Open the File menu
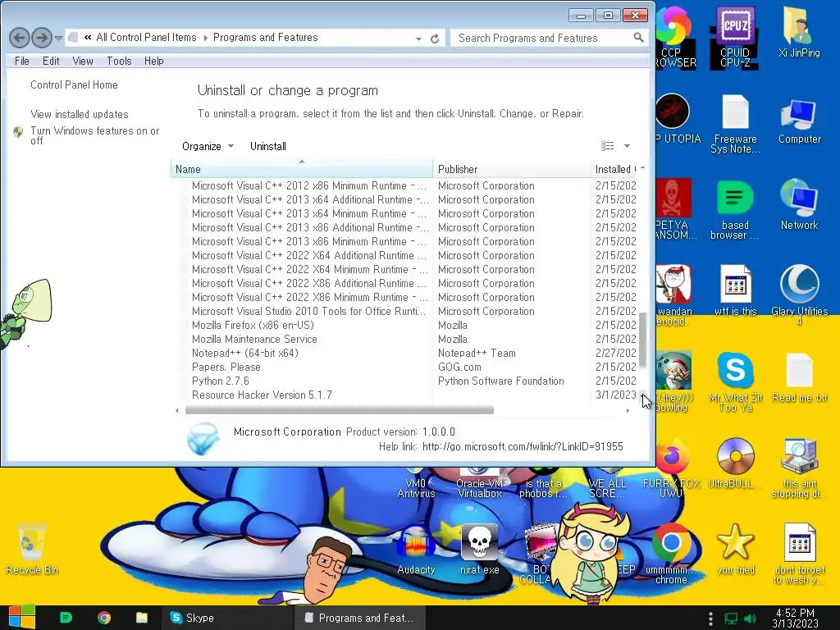 click(x=22, y=61)
